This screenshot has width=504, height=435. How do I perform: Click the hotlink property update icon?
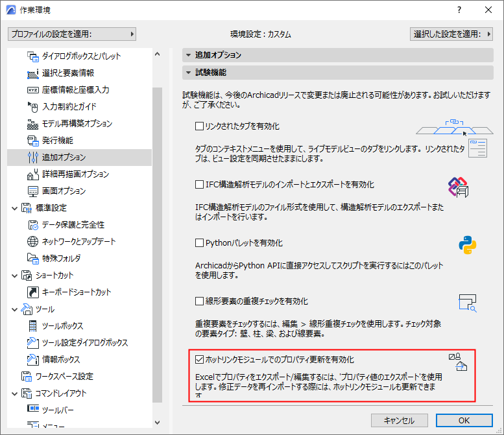click(458, 362)
